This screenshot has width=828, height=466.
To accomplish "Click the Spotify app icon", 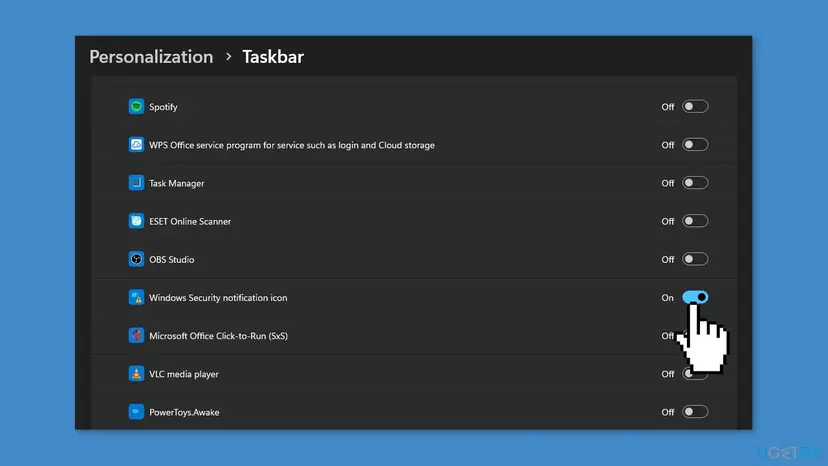I will pos(136,107).
